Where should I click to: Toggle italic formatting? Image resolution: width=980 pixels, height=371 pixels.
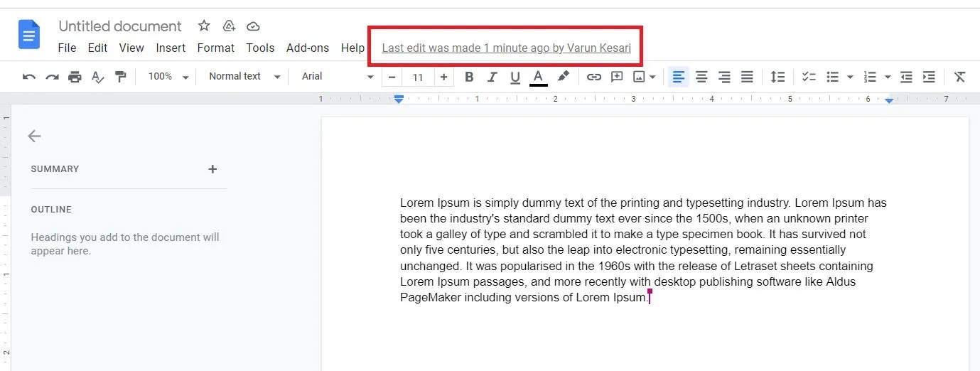click(x=492, y=77)
